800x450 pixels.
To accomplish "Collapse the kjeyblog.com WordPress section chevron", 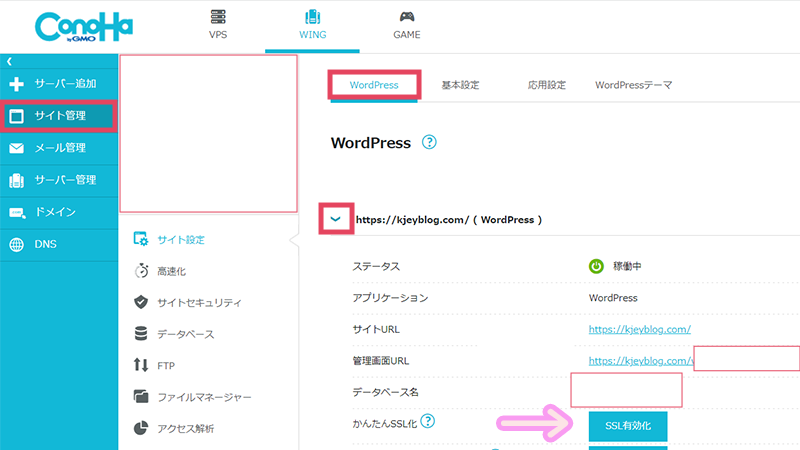I will 335,219.
